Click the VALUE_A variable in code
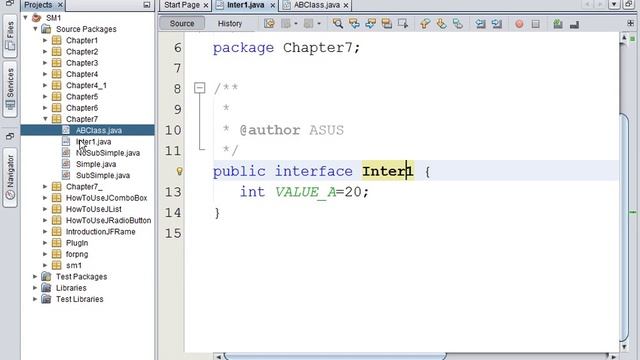The height and width of the screenshot is (360, 640). tap(305, 192)
